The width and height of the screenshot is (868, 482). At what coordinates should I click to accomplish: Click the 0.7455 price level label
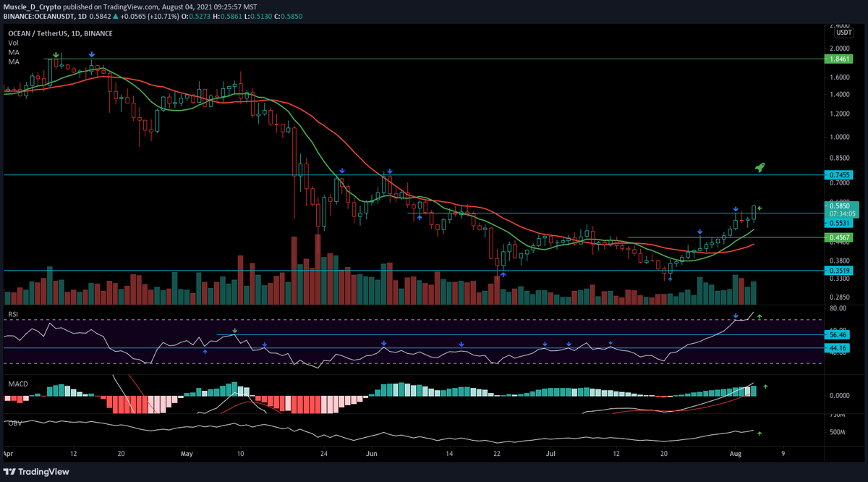click(x=838, y=175)
